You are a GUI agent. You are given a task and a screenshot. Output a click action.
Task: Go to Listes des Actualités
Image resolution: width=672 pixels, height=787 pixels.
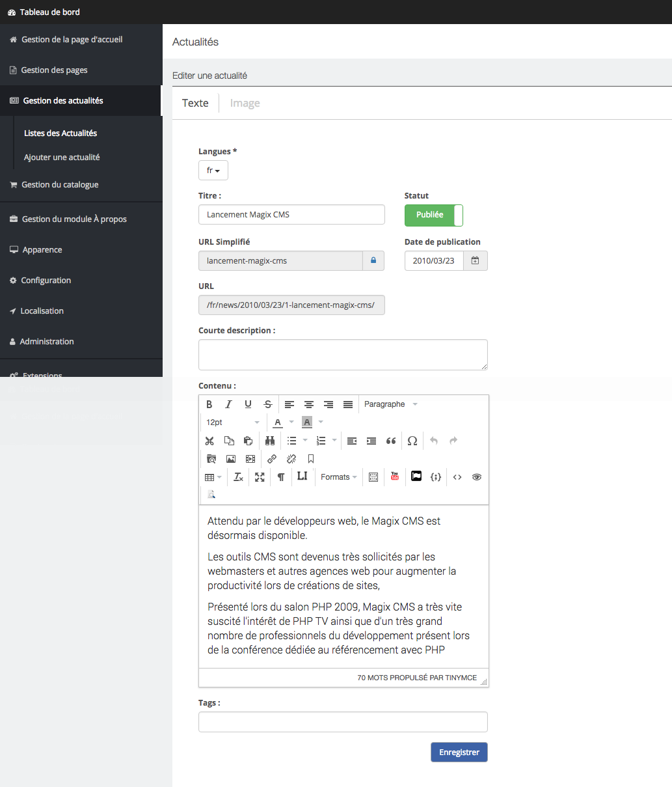60,133
